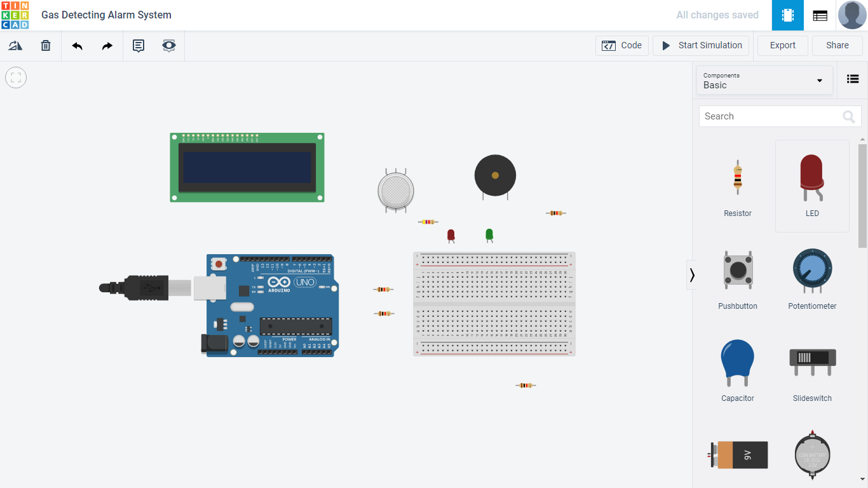Click the zoom to fit icon

(15, 77)
